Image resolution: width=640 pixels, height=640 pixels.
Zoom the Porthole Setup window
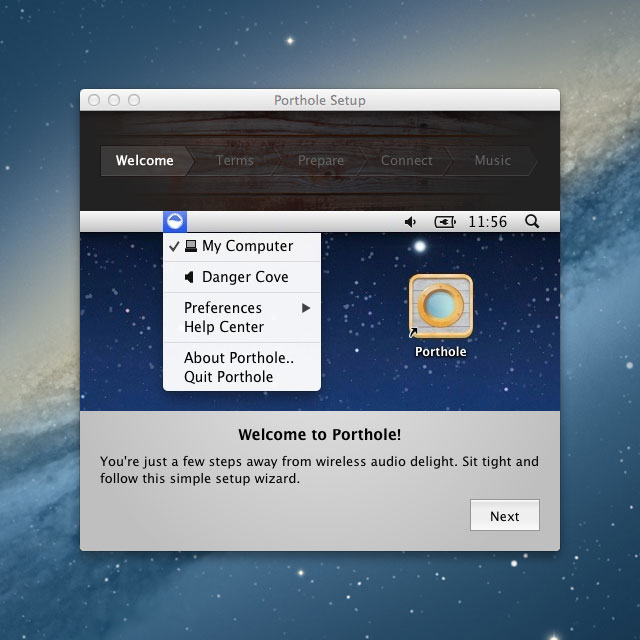134,100
